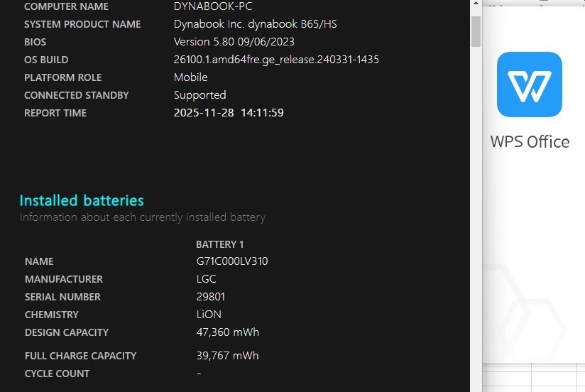Click the Platform Role value Mobile

190,77
